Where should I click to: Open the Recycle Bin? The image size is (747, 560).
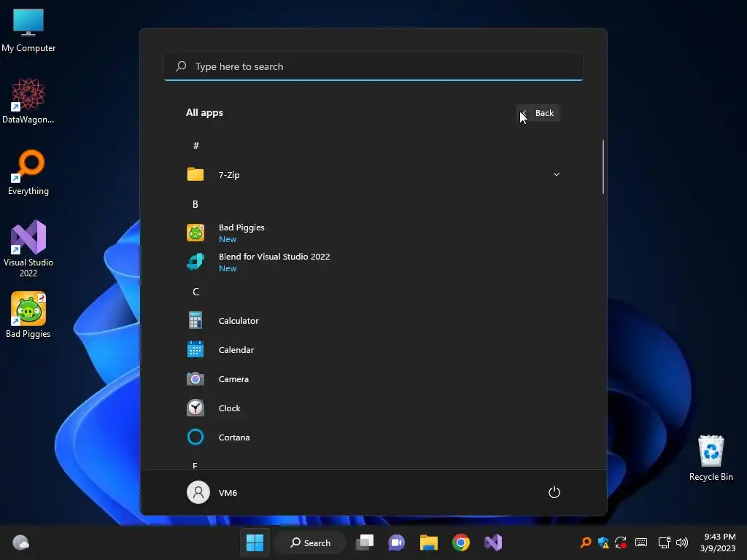pos(711,458)
